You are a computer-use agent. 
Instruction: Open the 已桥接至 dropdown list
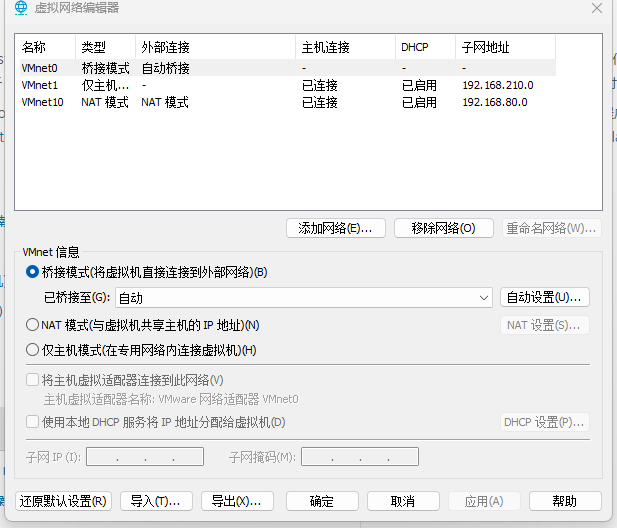tap(304, 297)
